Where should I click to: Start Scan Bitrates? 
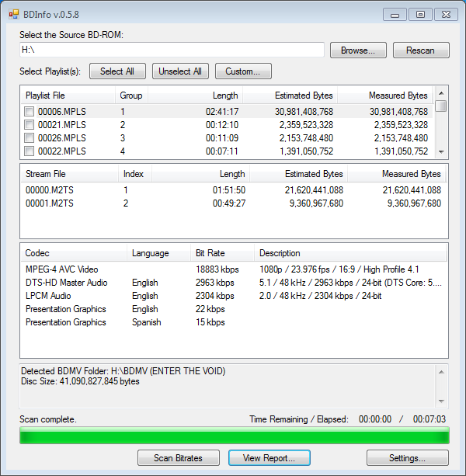tap(179, 458)
